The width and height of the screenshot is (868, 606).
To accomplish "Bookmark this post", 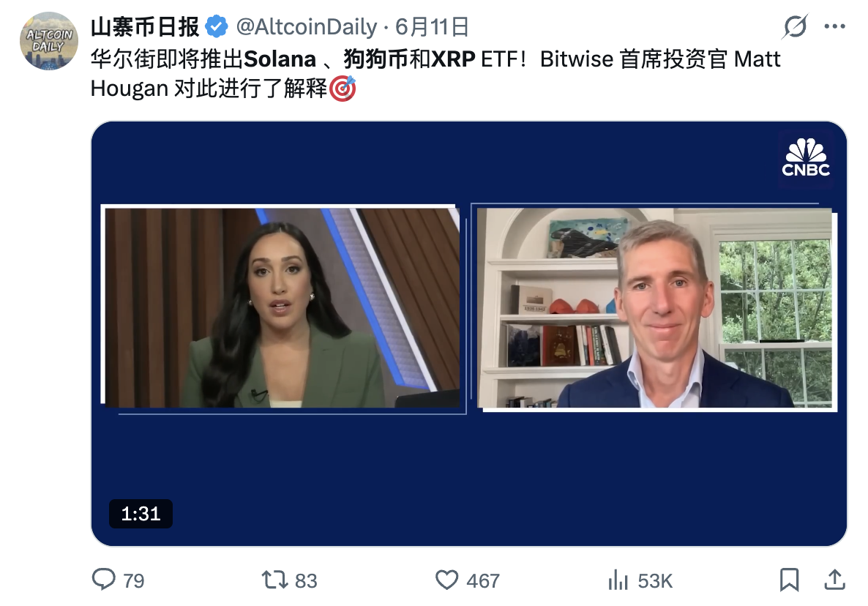I will point(790,580).
